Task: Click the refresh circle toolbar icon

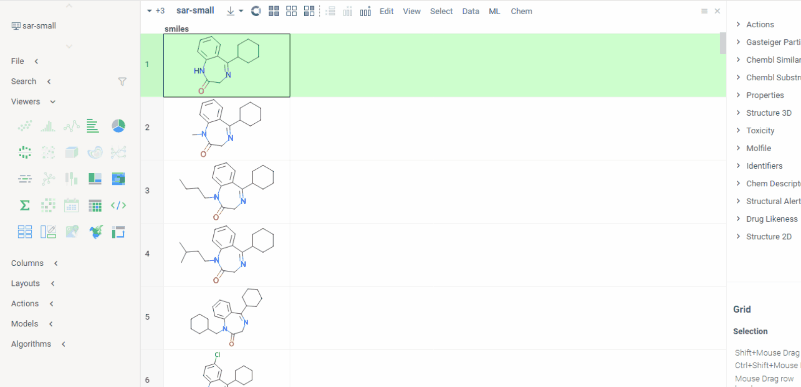Action: [255, 11]
